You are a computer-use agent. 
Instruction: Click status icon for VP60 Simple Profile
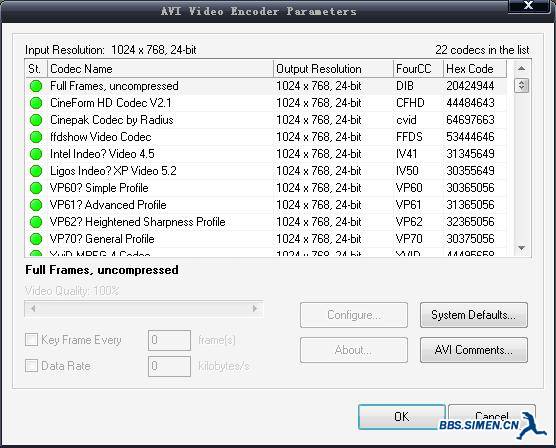[36, 188]
